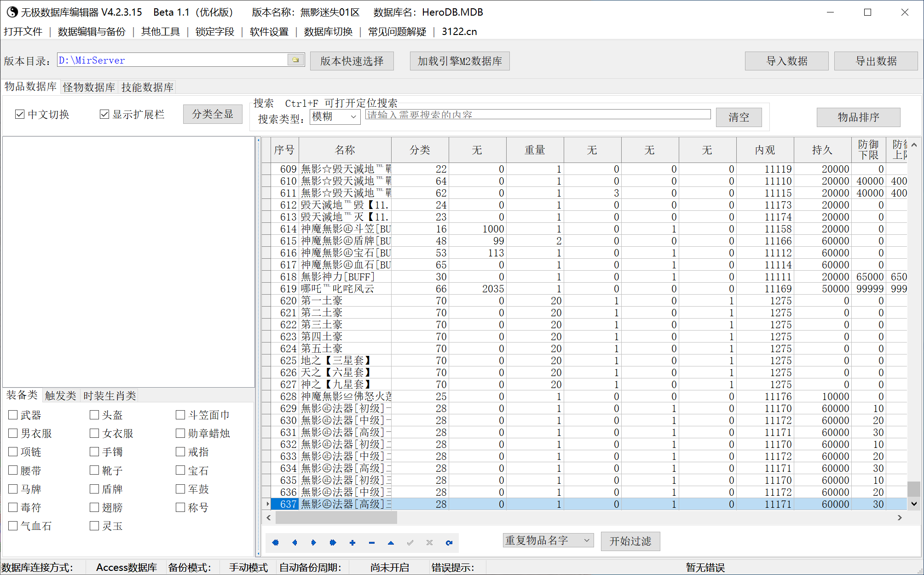Click 加载引擎M2数据库 button

[x=460, y=61]
